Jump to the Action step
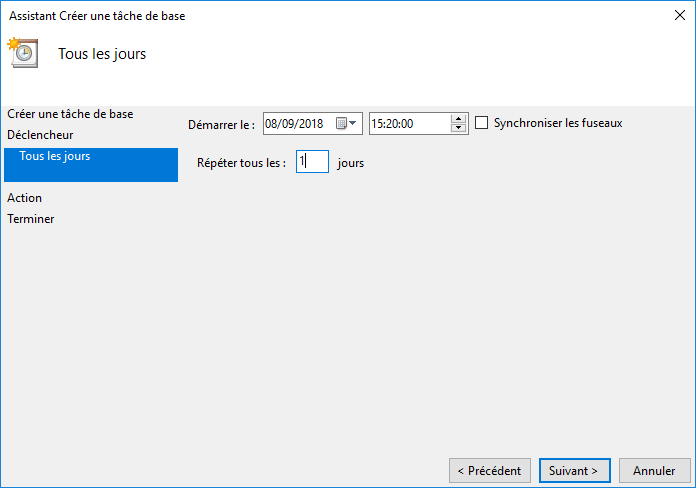Screen dimensions: 696x488 (24, 198)
